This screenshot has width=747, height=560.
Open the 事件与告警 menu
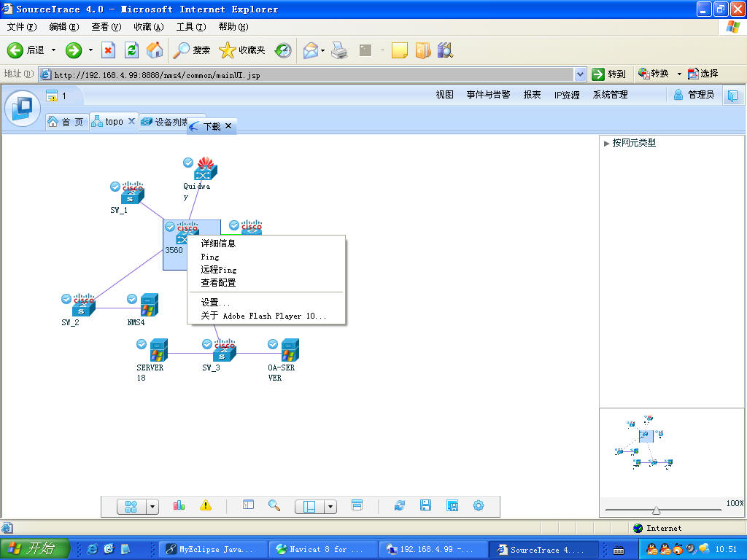(x=488, y=95)
